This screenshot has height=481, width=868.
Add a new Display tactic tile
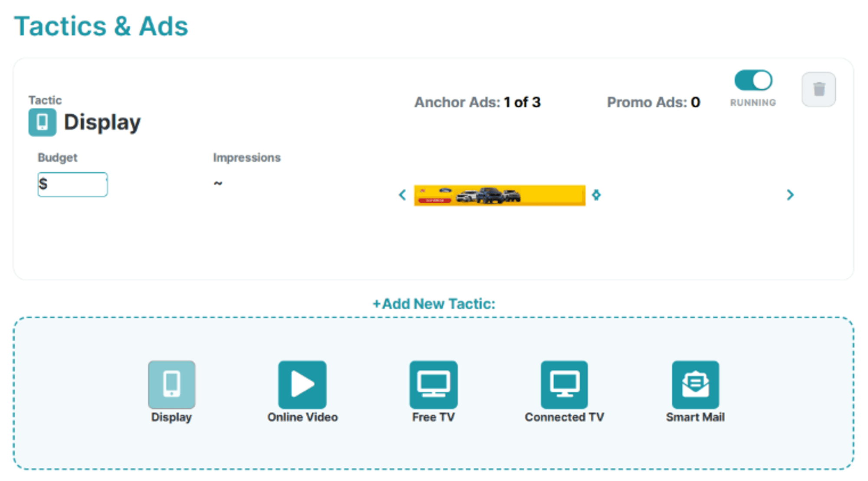[x=171, y=385]
